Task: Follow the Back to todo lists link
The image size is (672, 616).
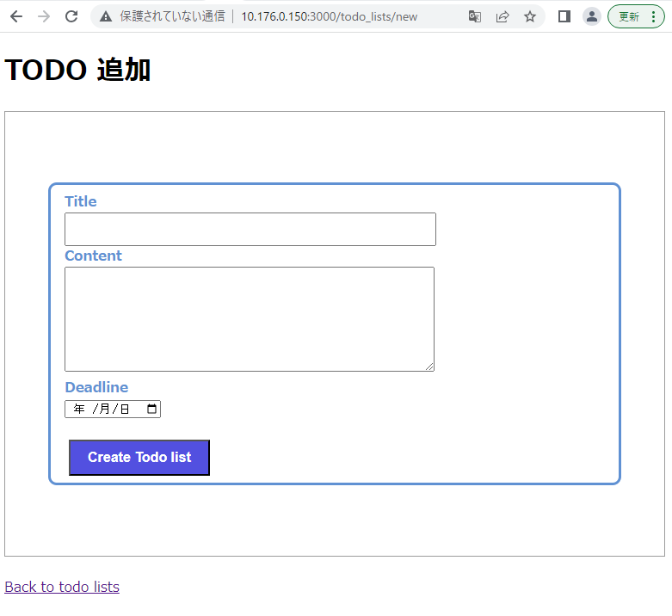Action: tap(62, 587)
